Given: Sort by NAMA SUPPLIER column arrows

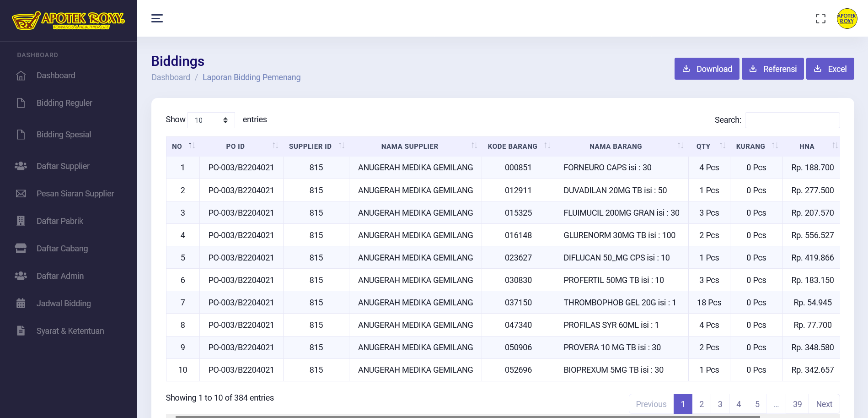Looking at the screenshot, I should [474, 146].
